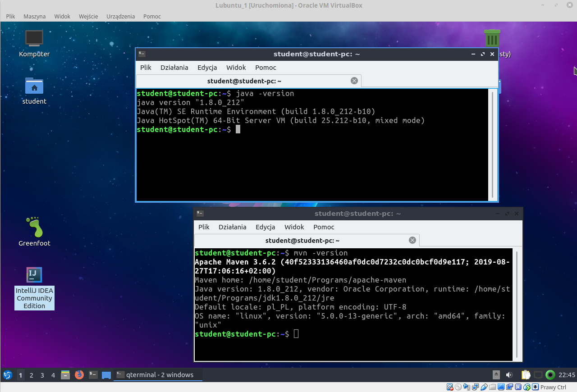Click the java terminal title bar menu icon

click(142, 54)
